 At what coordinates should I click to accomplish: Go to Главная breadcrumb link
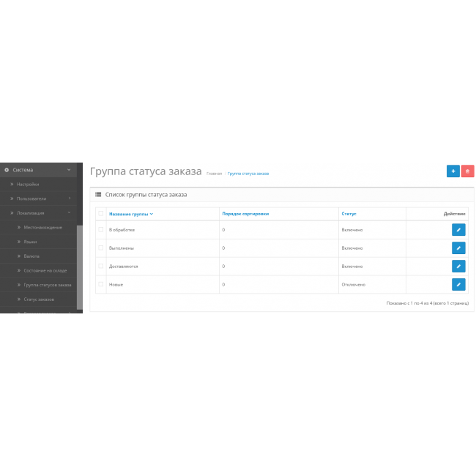(x=214, y=174)
